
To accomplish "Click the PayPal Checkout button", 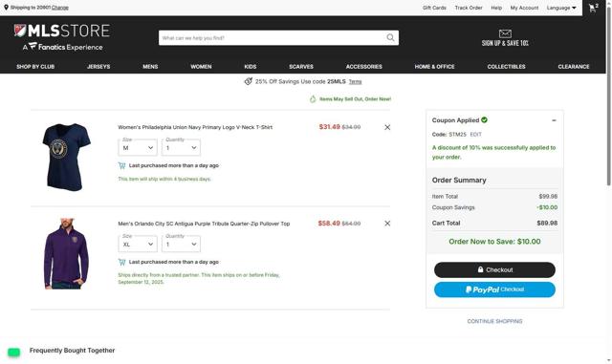I will coord(494,289).
